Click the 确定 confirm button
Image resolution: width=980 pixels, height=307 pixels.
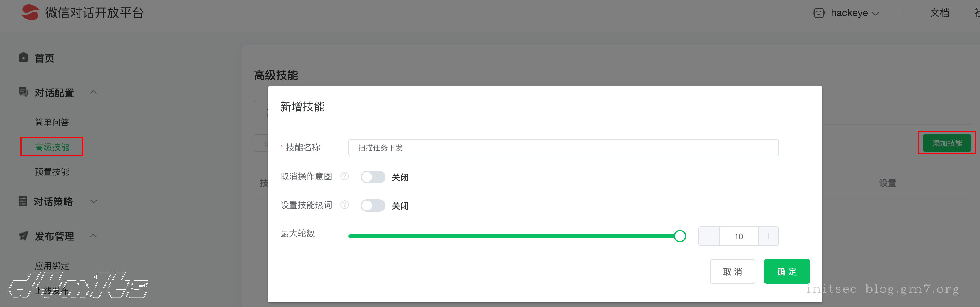click(787, 272)
